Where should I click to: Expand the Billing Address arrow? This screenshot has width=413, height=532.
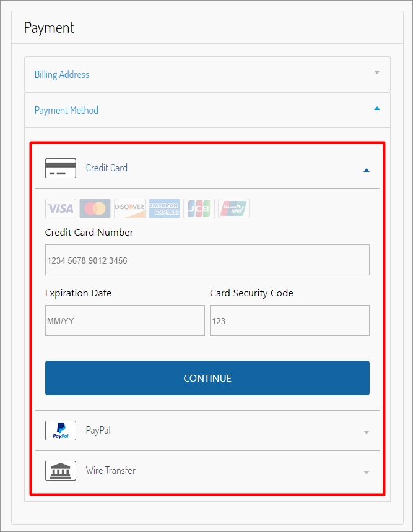pyautogui.click(x=377, y=72)
